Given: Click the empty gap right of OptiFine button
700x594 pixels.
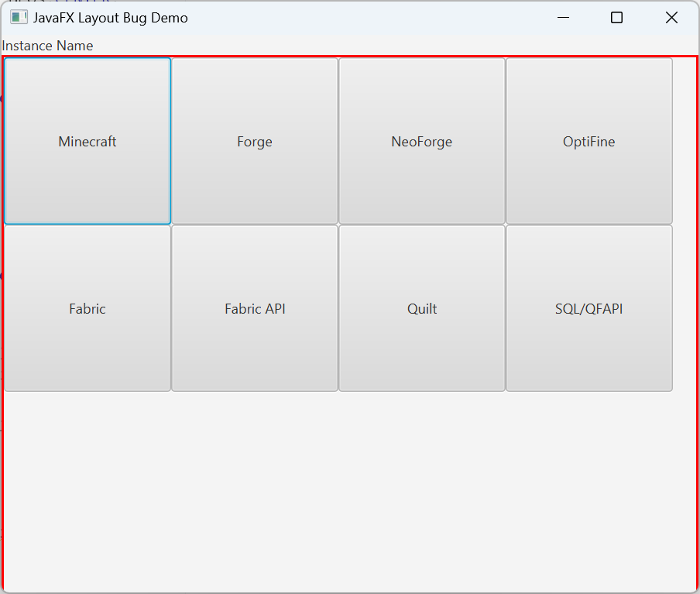Looking at the screenshot, I should click(685, 141).
